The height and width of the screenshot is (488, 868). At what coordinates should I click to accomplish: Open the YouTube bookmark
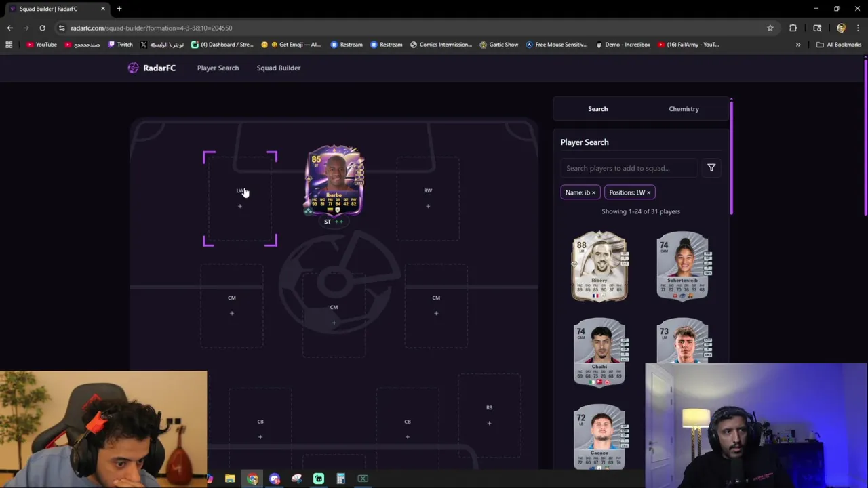(42, 45)
